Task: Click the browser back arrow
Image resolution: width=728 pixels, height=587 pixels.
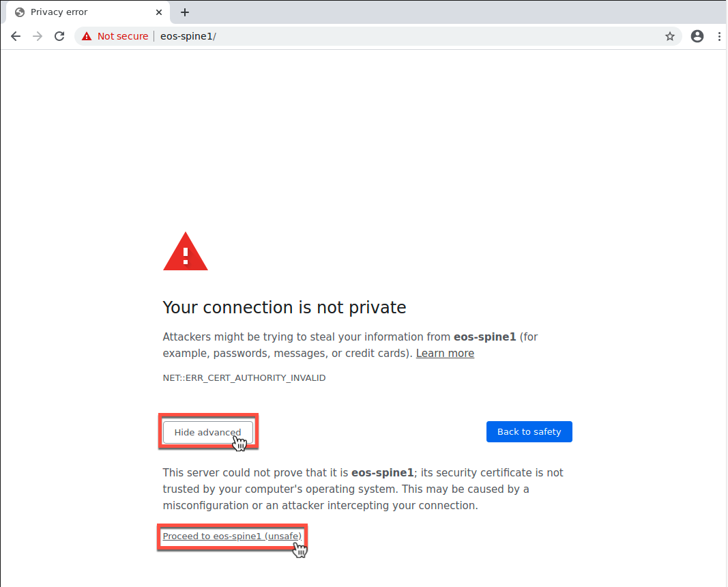Action: 16,36
